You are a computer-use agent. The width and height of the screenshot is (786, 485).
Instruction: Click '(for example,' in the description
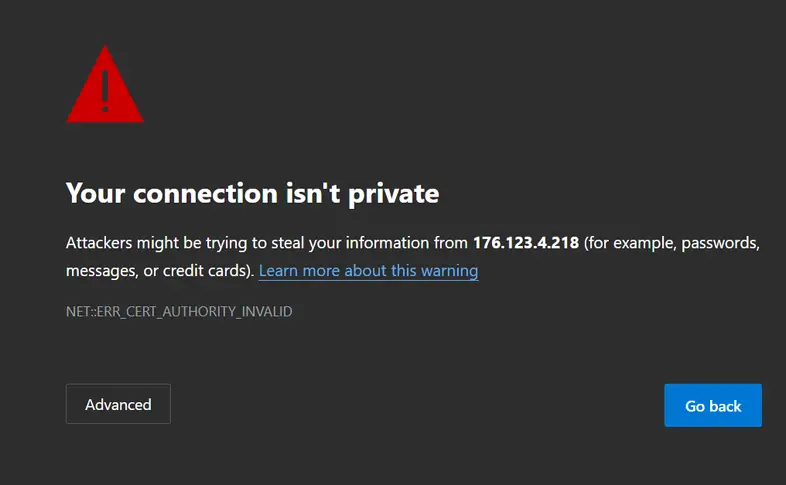(630, 243)
